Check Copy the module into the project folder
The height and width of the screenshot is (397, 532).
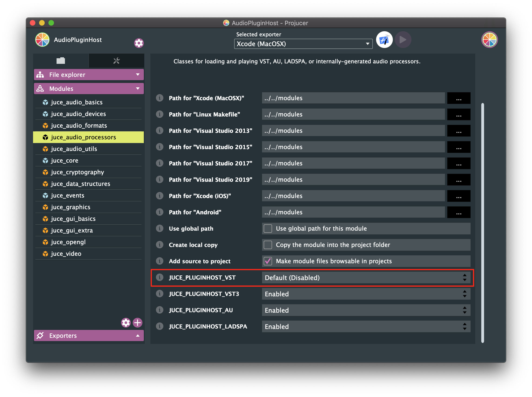[268, 245]
